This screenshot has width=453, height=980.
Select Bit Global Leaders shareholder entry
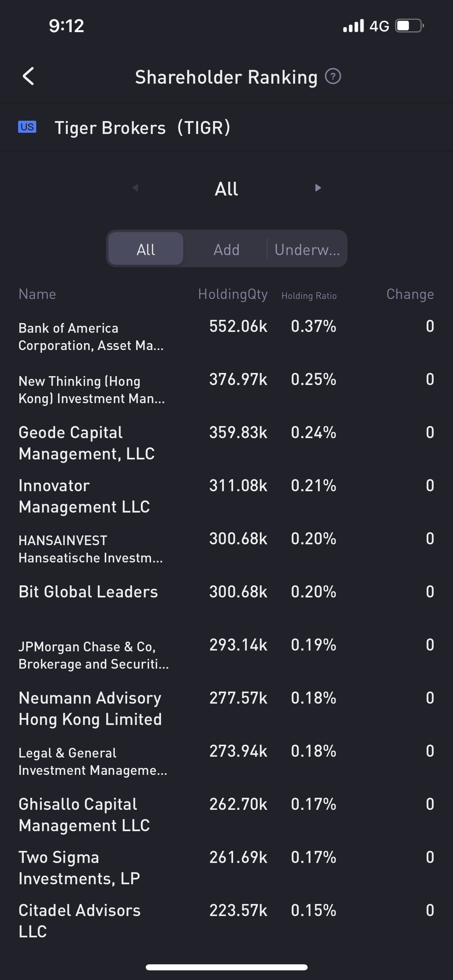tap(88, 592)
